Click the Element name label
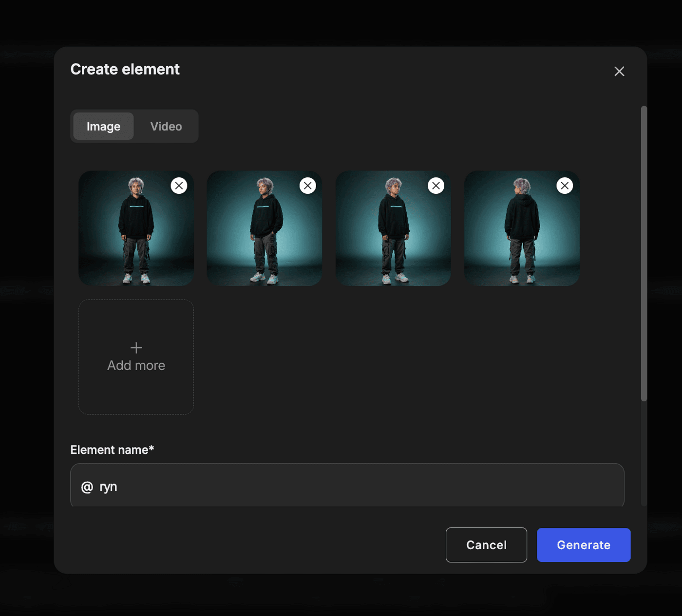The height and width of the screenshot is (616, 682). 112,450
